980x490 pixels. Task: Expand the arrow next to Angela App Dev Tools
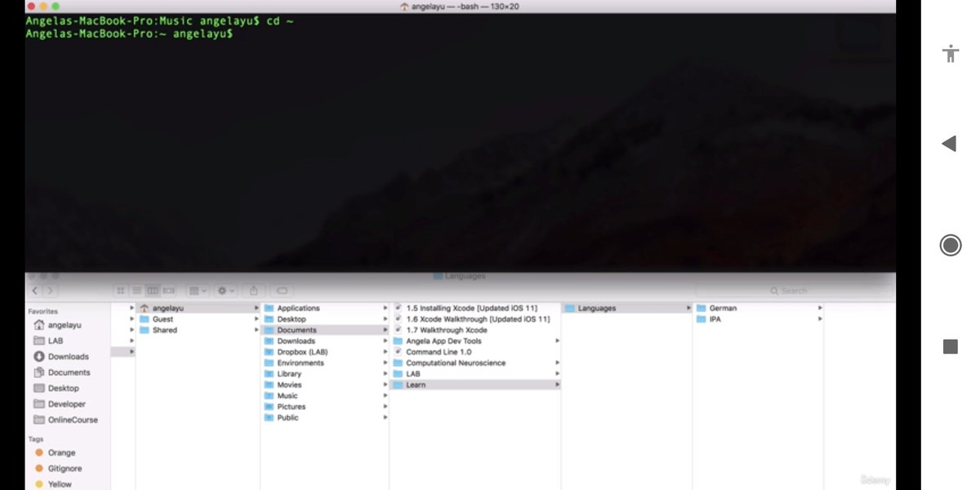coord(558,341)
